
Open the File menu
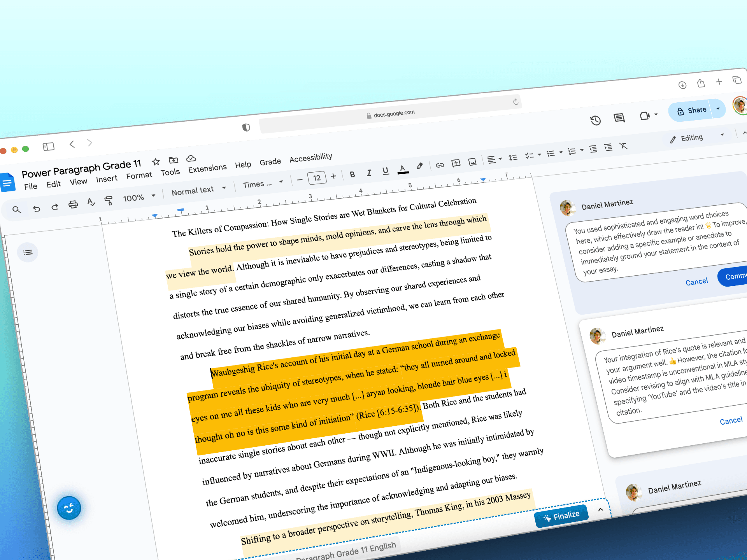31,186
